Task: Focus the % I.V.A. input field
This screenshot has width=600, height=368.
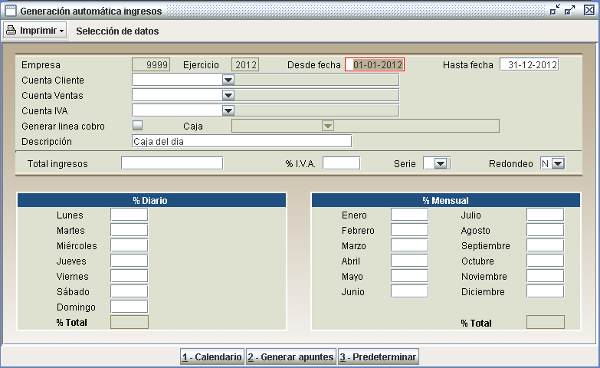Action: [x=341, y=163]
